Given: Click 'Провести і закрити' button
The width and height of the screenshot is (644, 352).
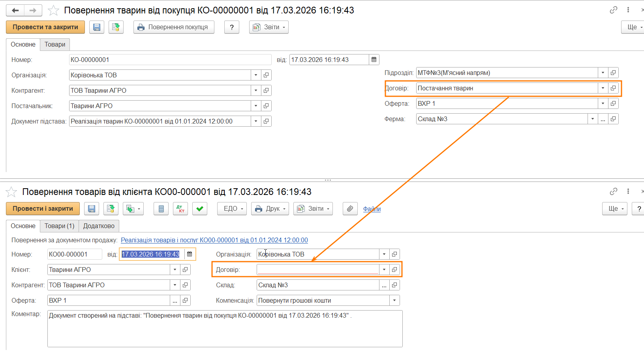Looking at the screenshot, I should pos(43,209).
